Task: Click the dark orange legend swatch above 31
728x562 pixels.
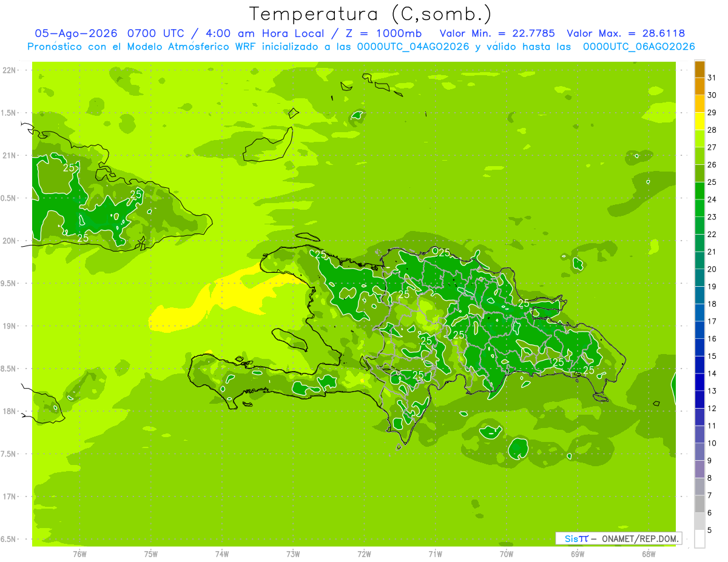Action: (x=699, y=69)
